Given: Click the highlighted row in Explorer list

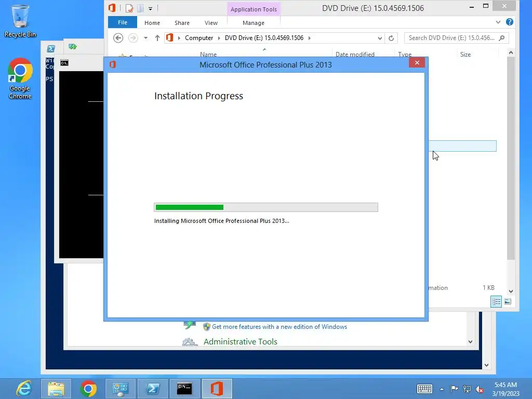Looking at the screenshot, I should [x=462, y=146].
